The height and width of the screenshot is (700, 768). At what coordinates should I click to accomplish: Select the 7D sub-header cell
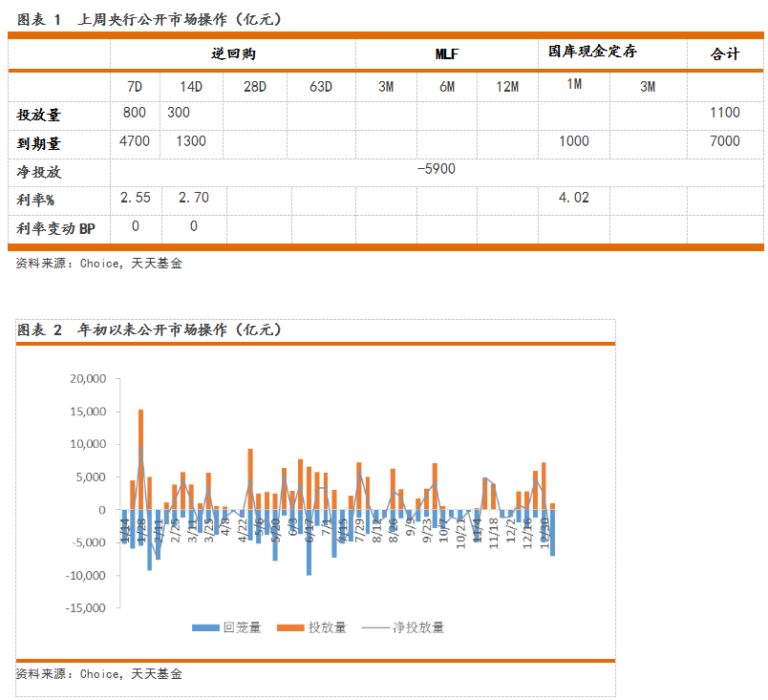135,87
